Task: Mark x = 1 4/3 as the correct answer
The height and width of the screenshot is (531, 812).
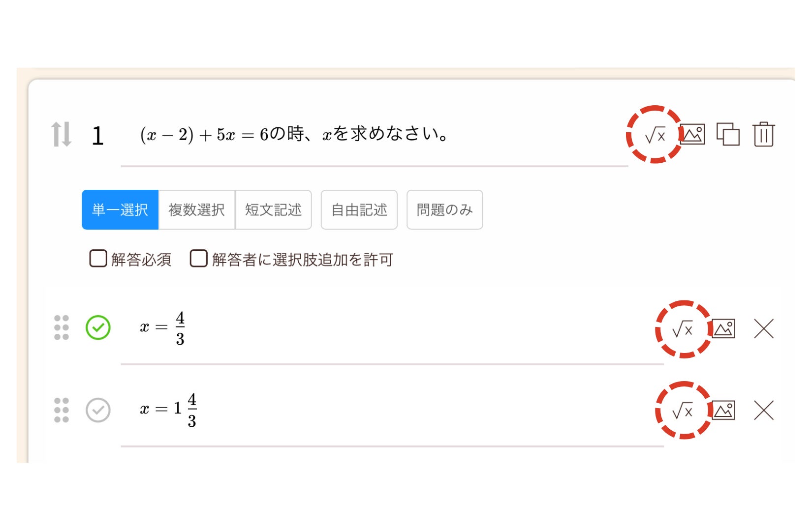Action: click(98, 410)
